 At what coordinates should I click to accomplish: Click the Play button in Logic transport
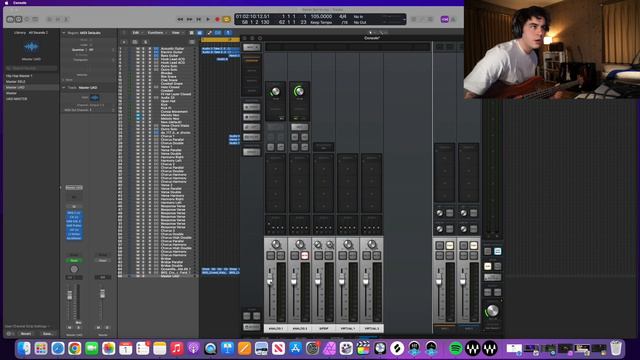208,19
